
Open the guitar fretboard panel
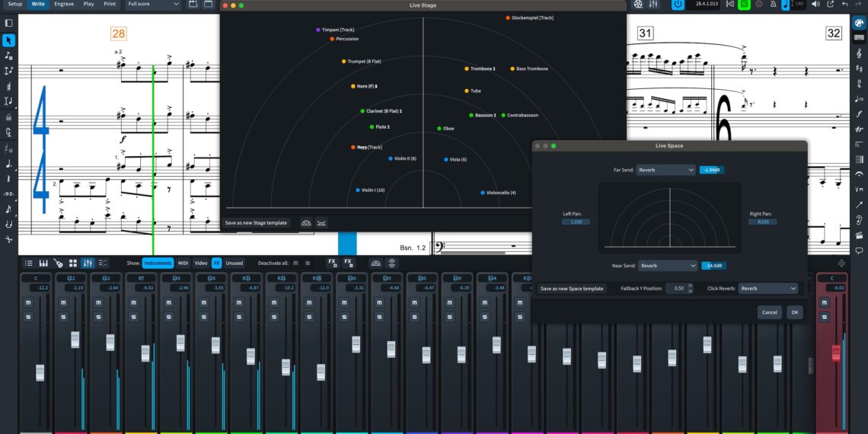58,263
